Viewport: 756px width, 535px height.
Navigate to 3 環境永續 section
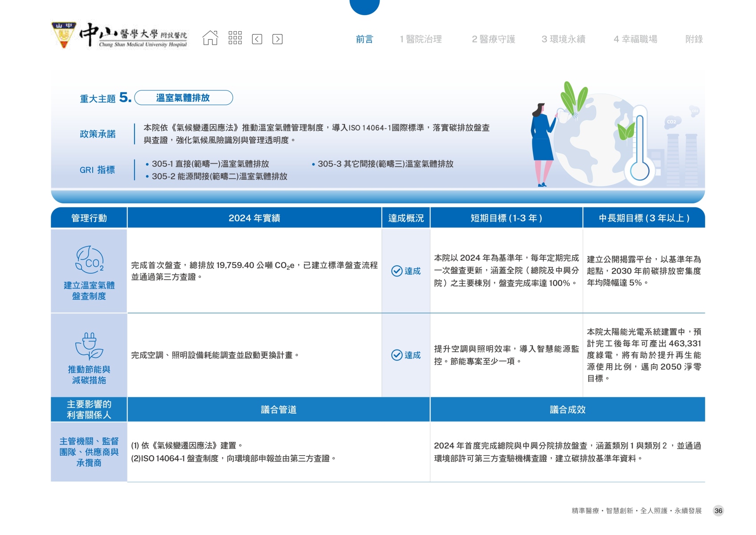[563, 39]
